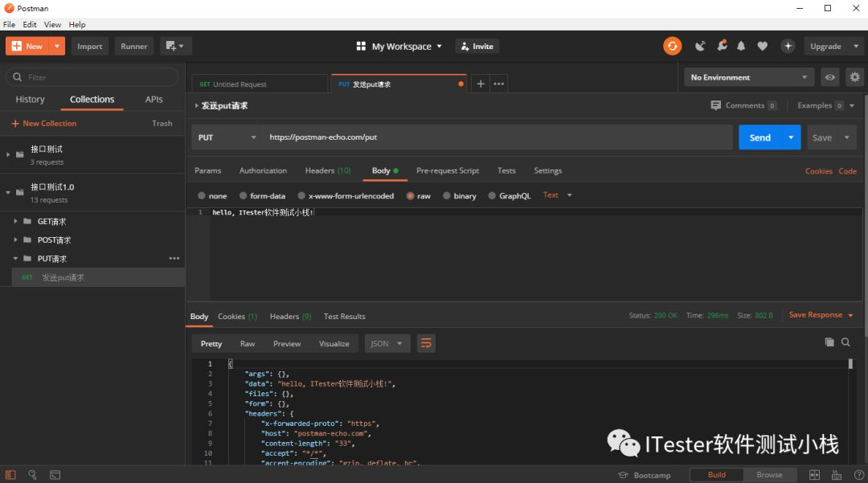
Task: Toggle sidebar icon in status bar
Action: click(10, 475)
